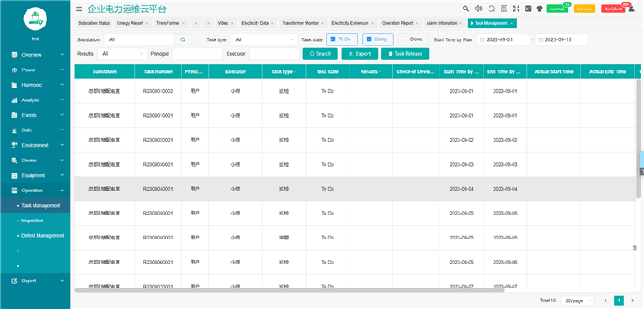Click the speaker sound icon
644x309 pixels.
click(x=478, y=9)
